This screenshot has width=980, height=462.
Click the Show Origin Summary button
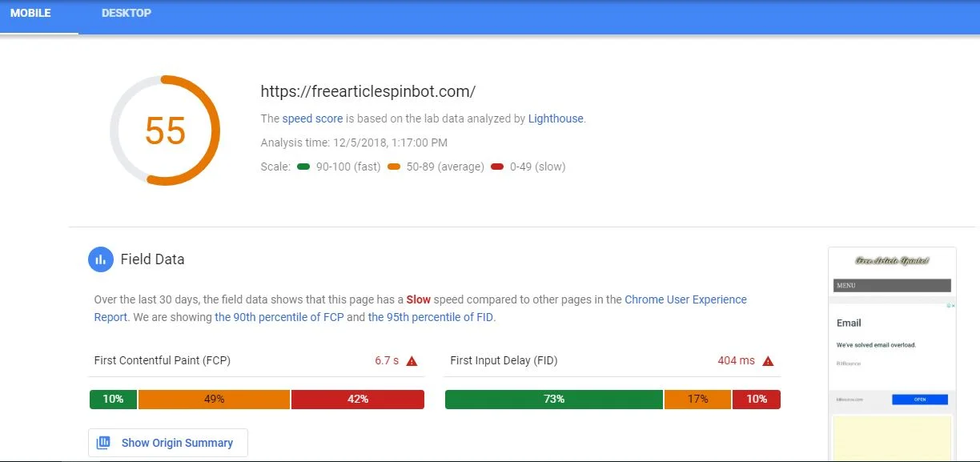tap(167, 442)
